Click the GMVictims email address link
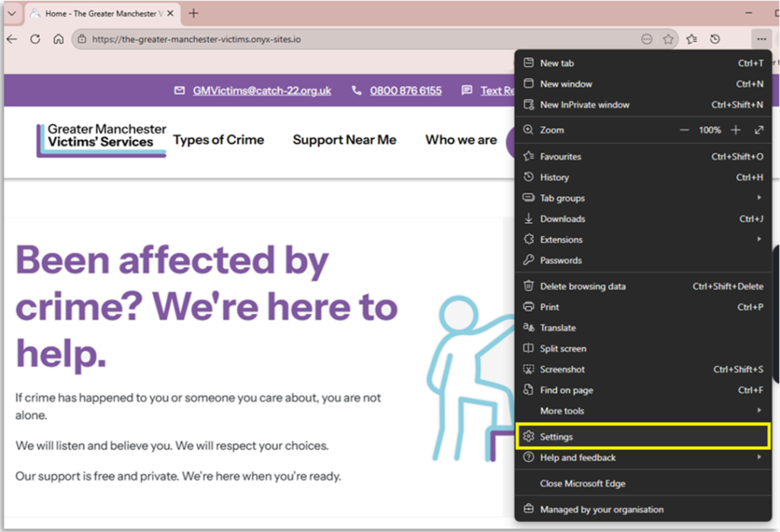The image size is (780, 532). [x=261, y=91]
